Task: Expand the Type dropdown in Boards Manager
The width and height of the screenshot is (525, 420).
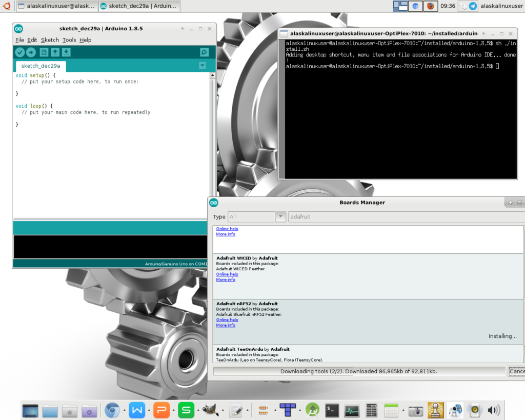Action: [280, 217]
